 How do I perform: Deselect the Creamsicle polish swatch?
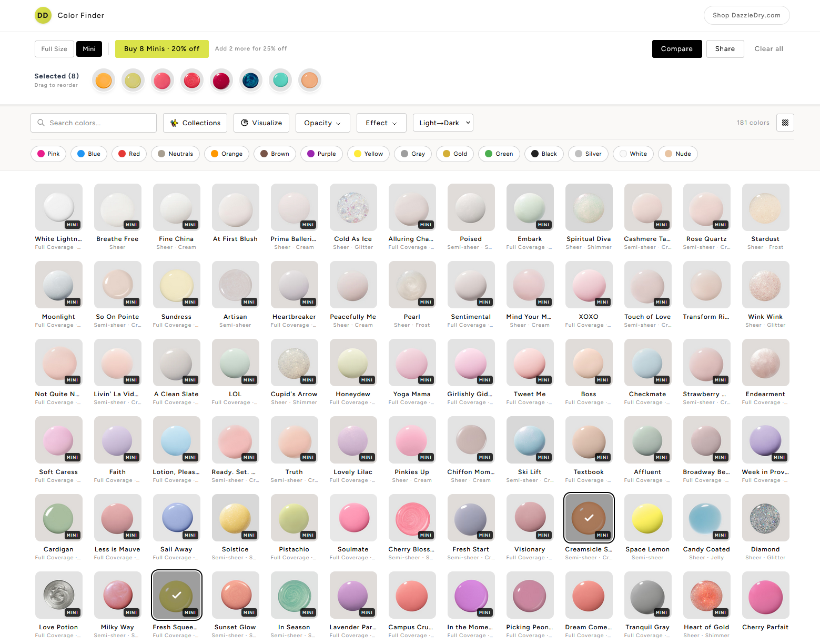coord(589,518)
